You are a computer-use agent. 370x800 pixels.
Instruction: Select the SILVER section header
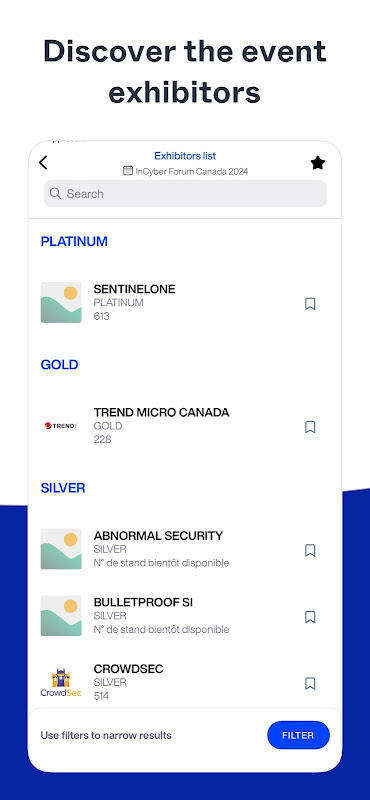[63, 488]
